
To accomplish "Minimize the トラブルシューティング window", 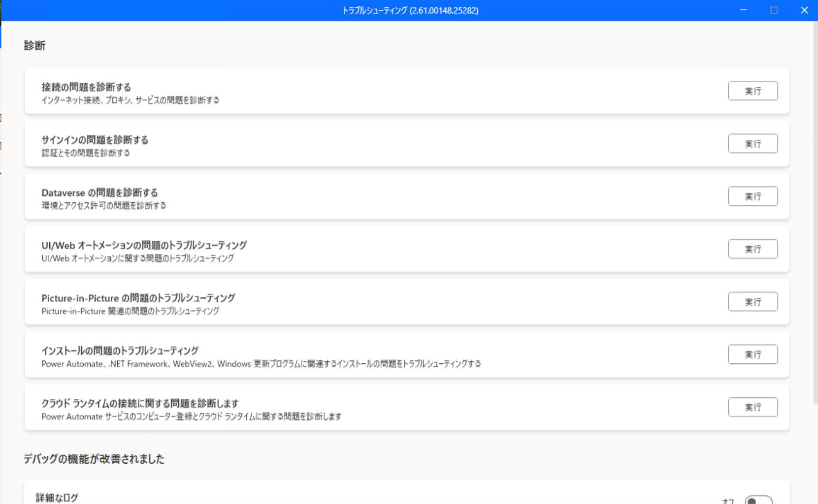I will [743, 10].
